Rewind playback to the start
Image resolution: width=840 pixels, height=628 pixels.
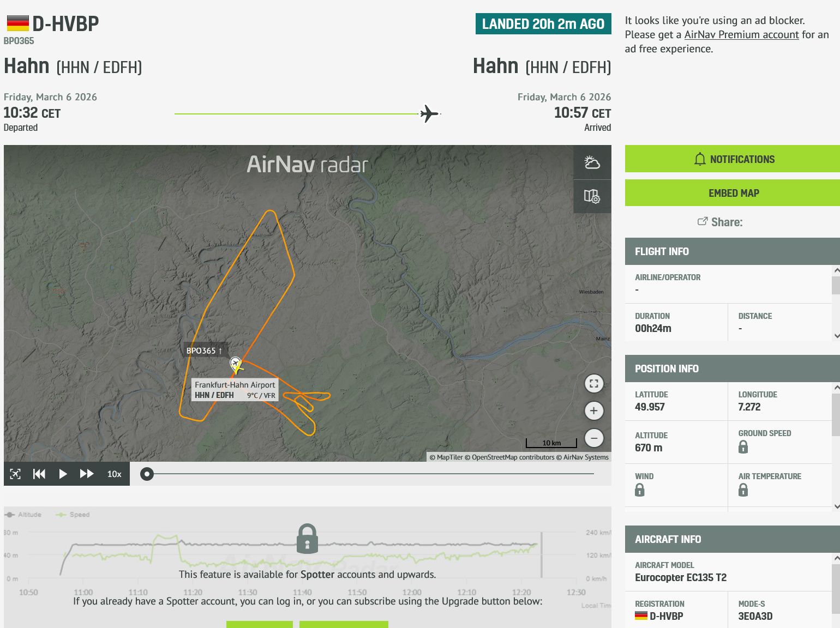point(39,474)
